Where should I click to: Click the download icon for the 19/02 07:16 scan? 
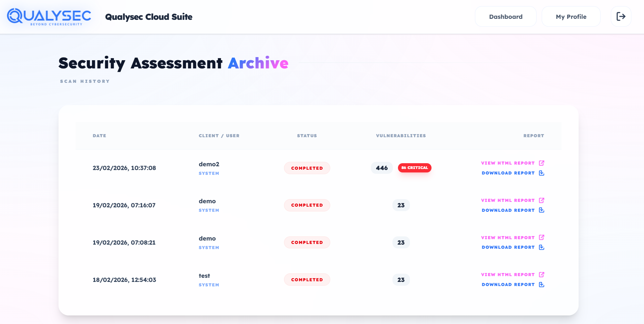[x=541, y=210]
